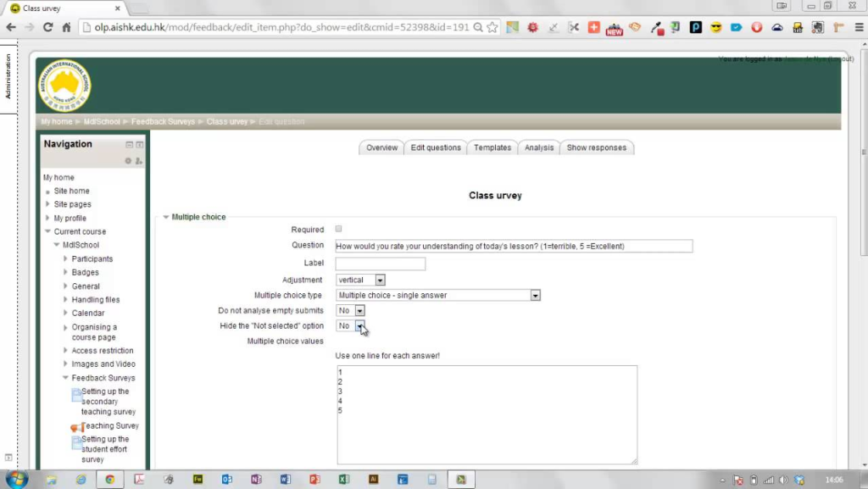Image resolution: width=868 pixels, height=489 pixels.
Task: Switch to the Overview tab
Action: coord(381,147)
